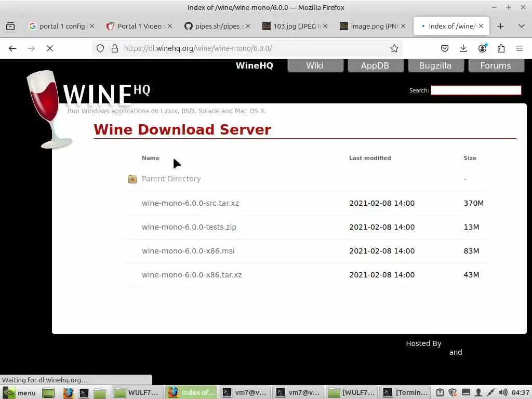Open the Parent Directory folder icon
Viewport: 532px width, 399px height.
[x=132, y=179]
